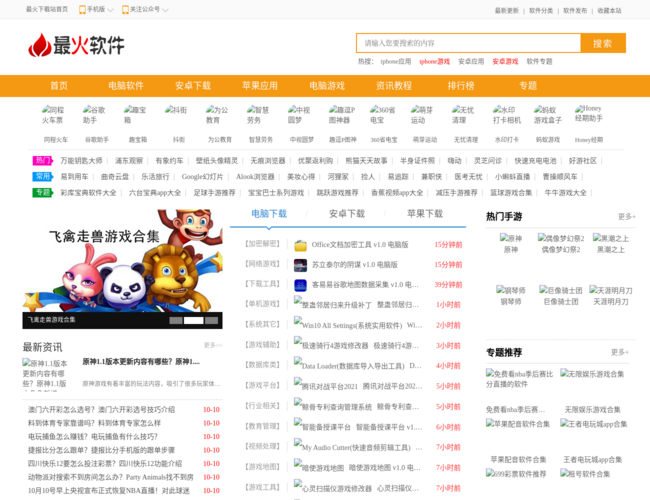Open the 万能钥匙大师 hot link

coord(81,161)
